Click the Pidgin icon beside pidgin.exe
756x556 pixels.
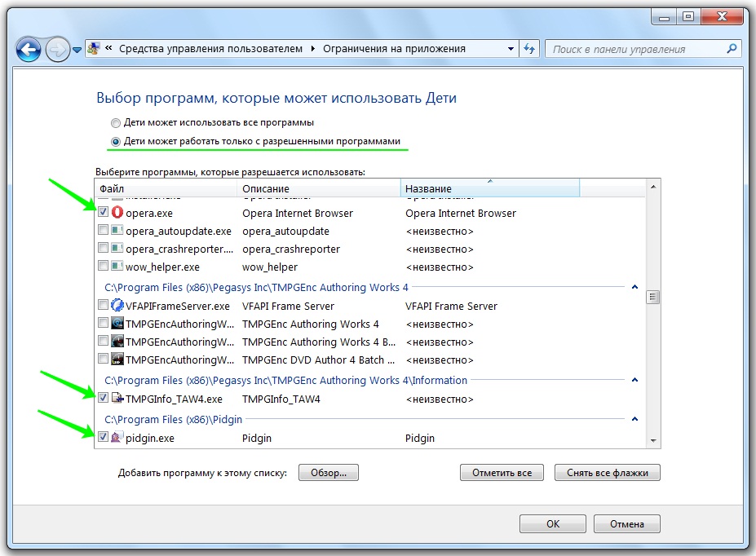pos(117,437)
